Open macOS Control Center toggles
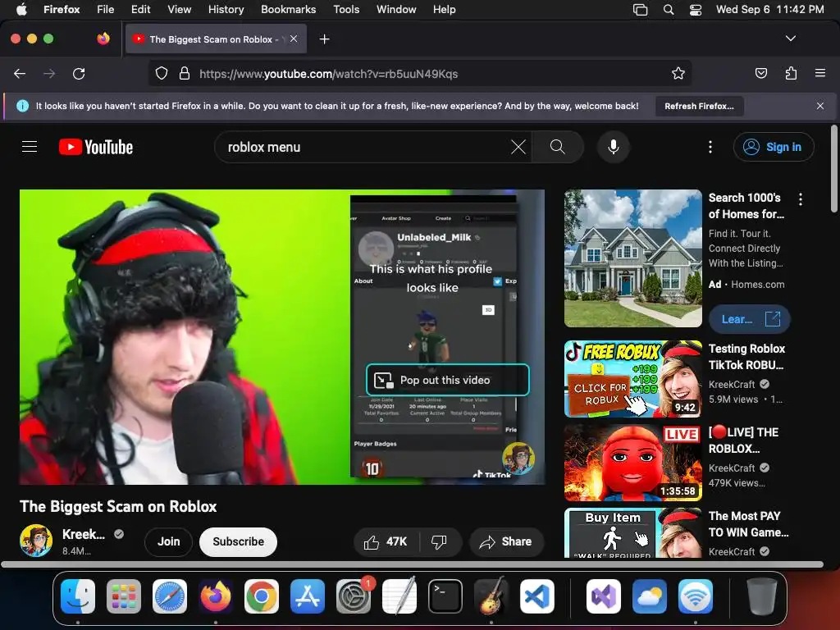The height and width of the screenshot is (630, 840). click(x=696, y=10)
